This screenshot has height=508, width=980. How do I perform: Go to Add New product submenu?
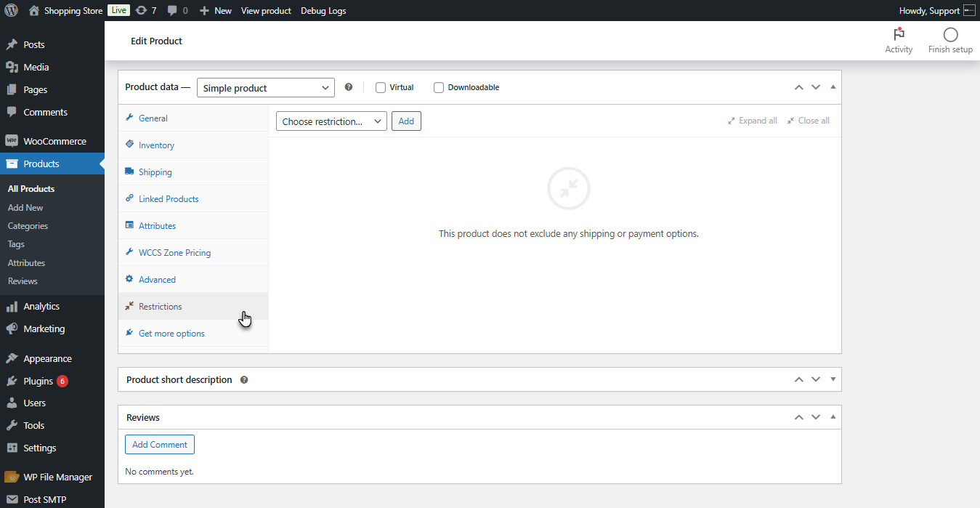click(x=25, y=208)
